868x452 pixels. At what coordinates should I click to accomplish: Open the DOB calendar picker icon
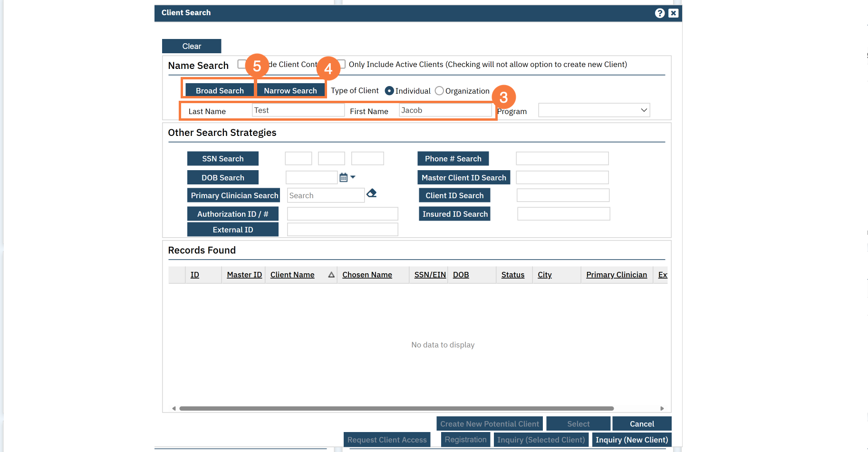tap(343, 178)
